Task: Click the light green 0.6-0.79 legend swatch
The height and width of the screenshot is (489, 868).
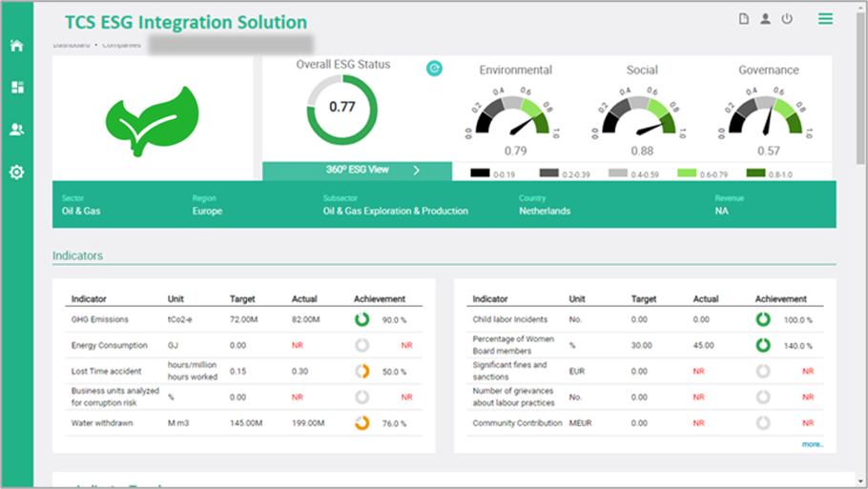Action: click(687, 173)
